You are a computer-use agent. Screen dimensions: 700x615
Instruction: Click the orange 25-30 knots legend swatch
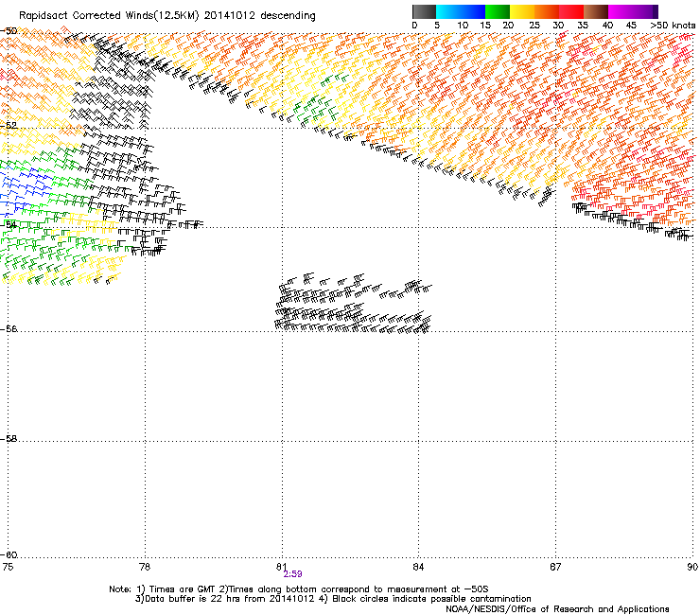point(547,11)
